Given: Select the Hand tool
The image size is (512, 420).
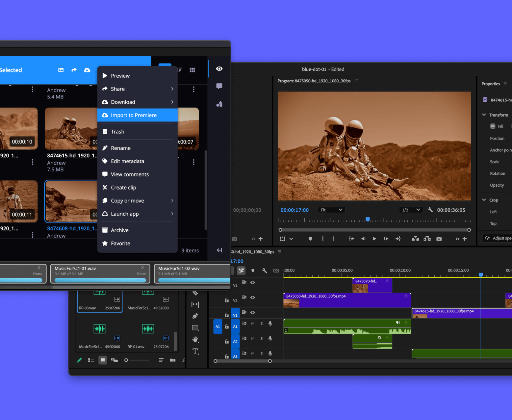Looking at the screenshot, I should [x=195, y=339].
